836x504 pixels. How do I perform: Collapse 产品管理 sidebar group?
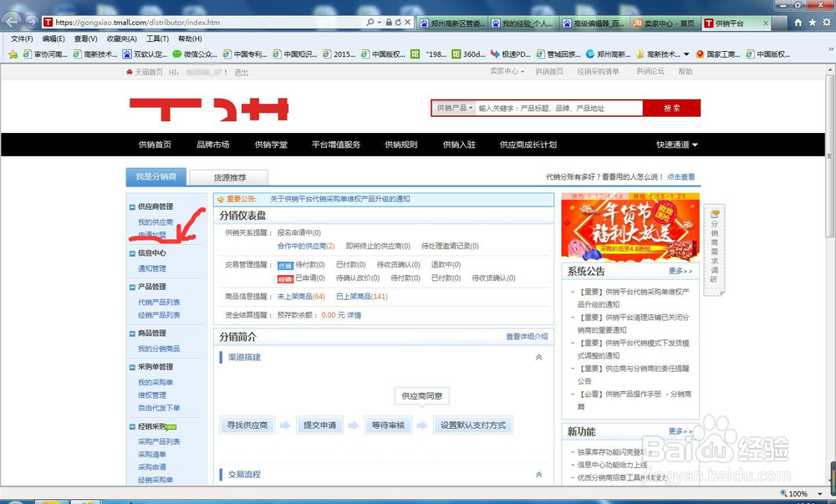tap(132, 287)
